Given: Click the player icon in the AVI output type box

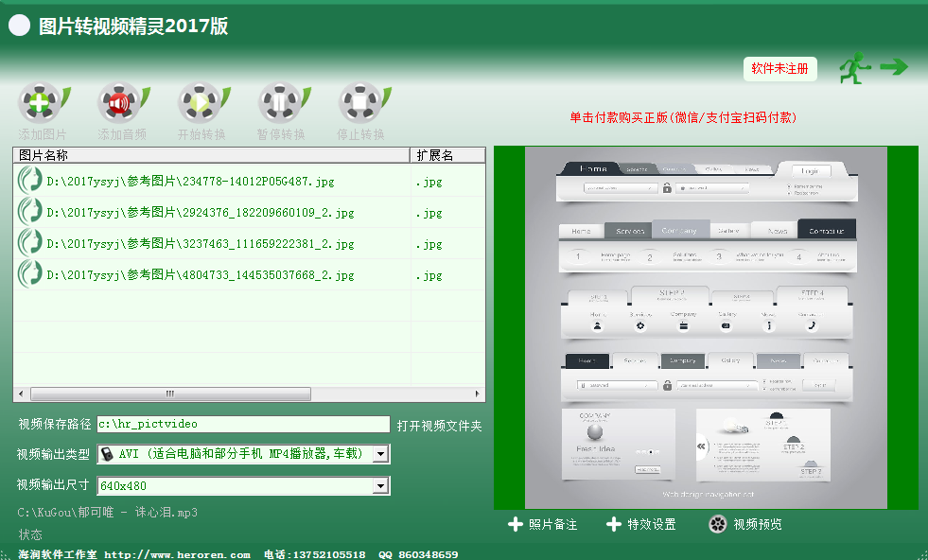Looking at the screenshot, I should point(107,454).
